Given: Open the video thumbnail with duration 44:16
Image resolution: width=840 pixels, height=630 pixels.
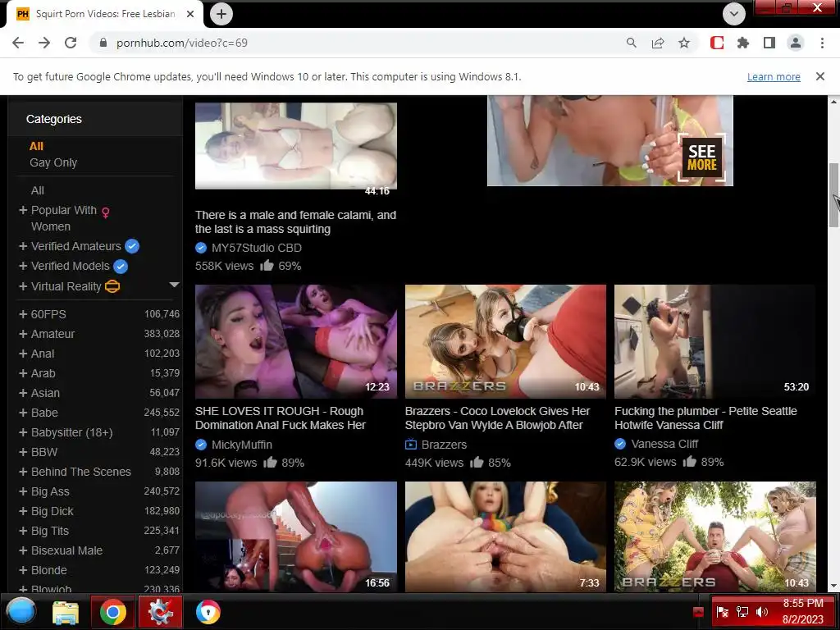Looking at the screenshot, I should 295,146.
